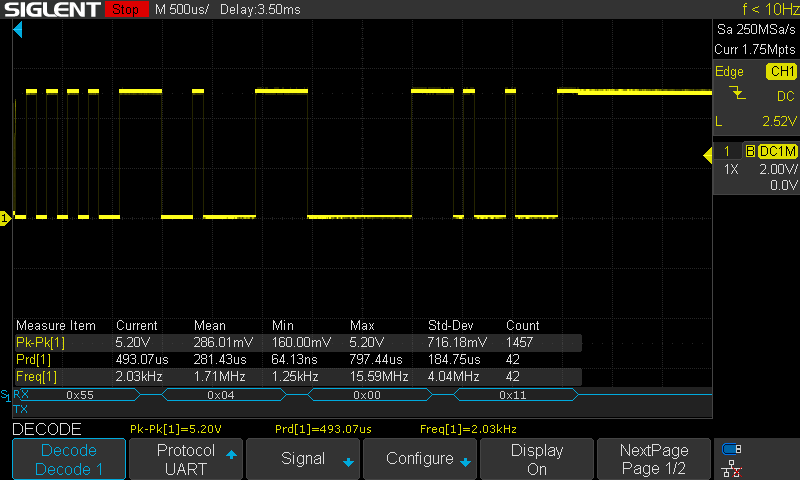Screen dimensions: 800x480
Task: Click the blue trigger position marker
Action: 18,30
